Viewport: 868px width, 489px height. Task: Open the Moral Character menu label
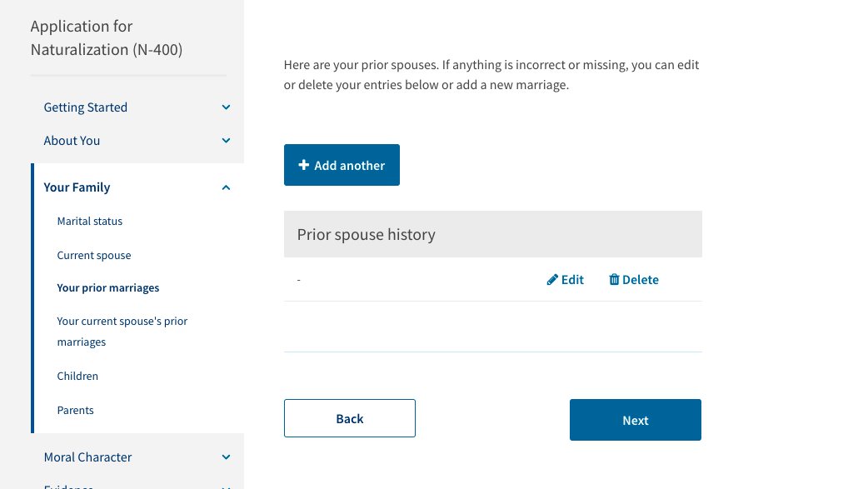point(88,457)
